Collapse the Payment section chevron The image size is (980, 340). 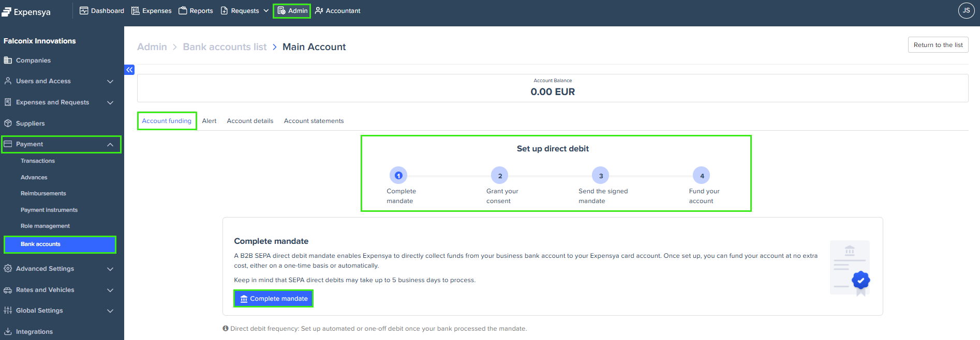(x=110, y=144)
